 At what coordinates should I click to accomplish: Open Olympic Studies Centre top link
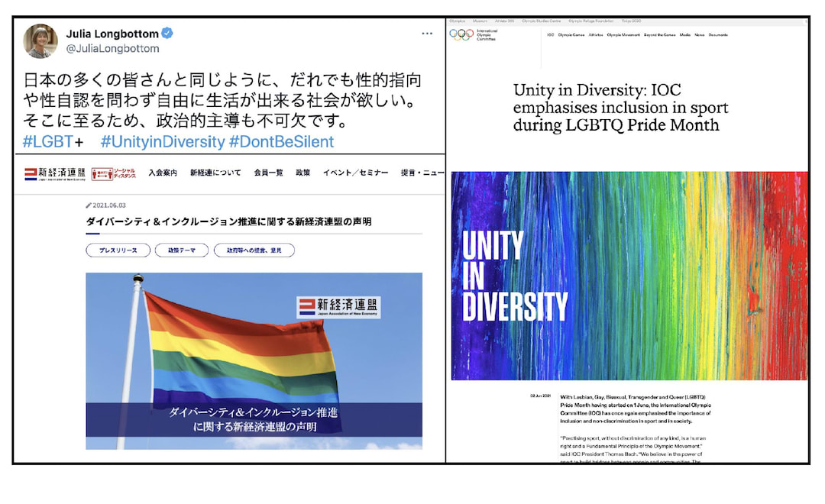pos(542,21)
